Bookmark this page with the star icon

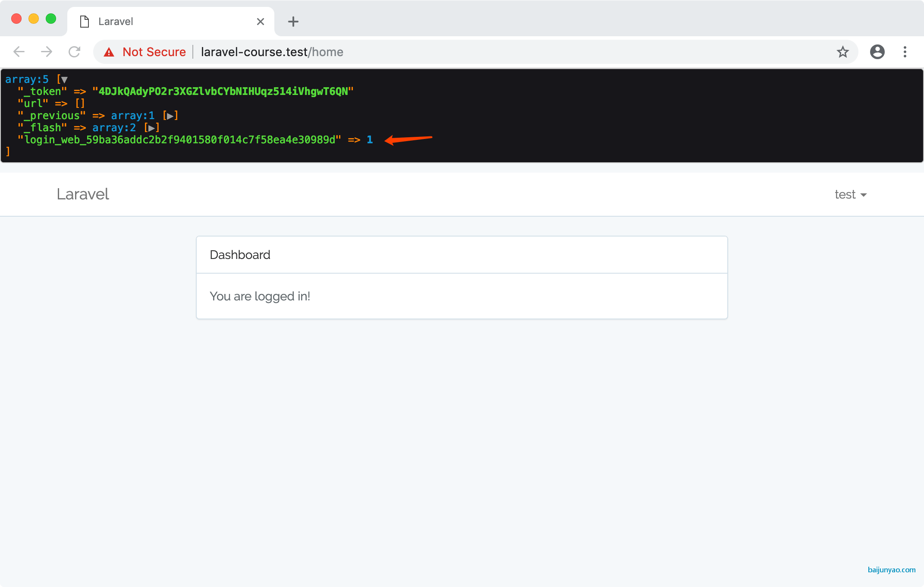[x=842, y=52]
